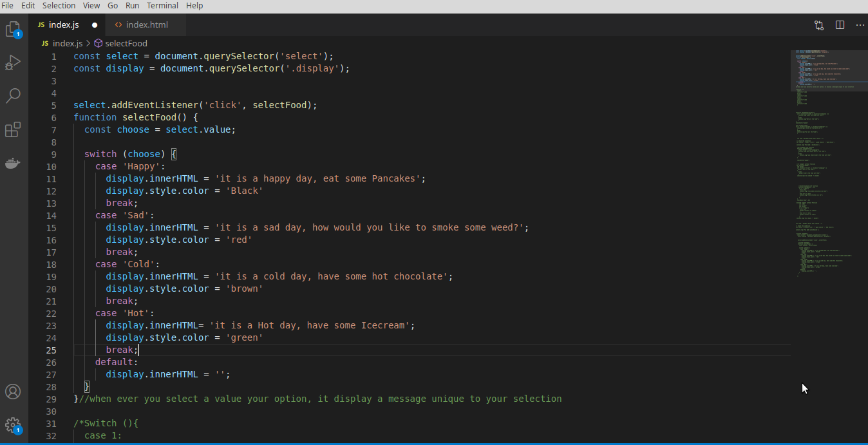Click 'addEventListener' on line 5
Screen dimensions: 868x445
(155, 105)
